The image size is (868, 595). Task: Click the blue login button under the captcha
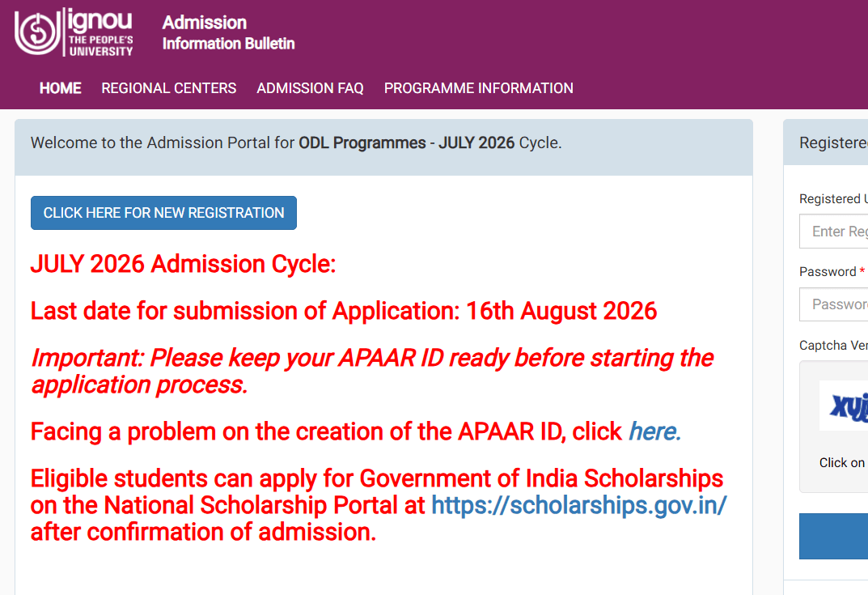click(x=834, y=536)
